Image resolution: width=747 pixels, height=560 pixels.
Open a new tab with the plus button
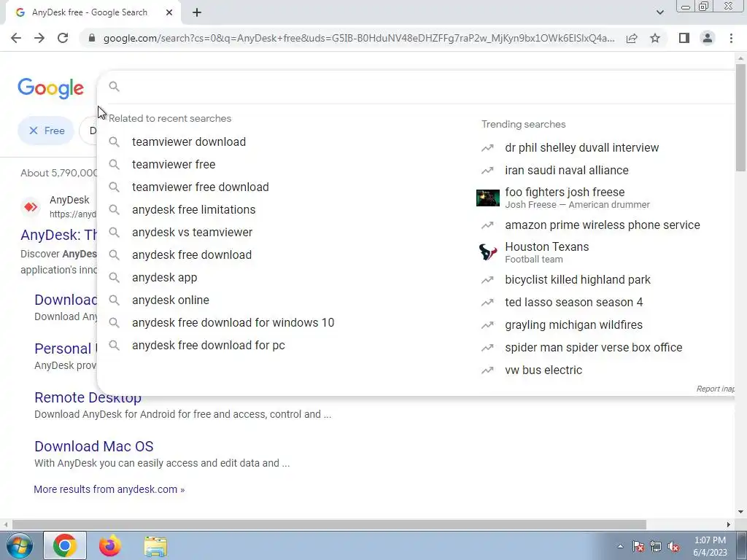click(x=197, y=12)
